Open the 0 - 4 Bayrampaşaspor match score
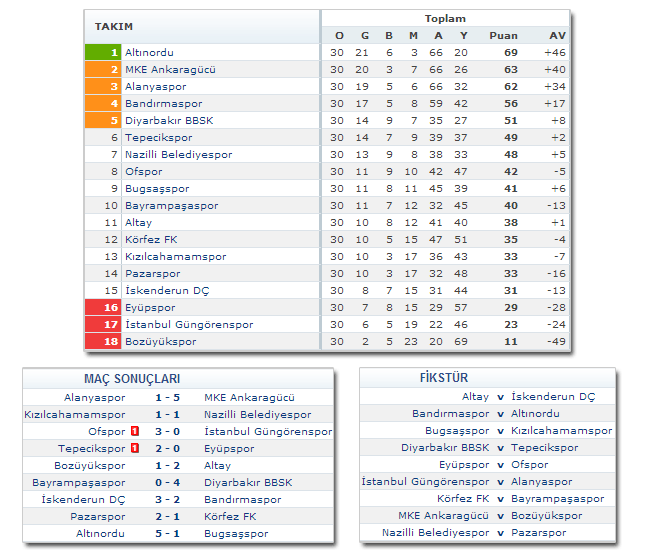The width and height of the screenshot is (645, 555). coord(167,483)
